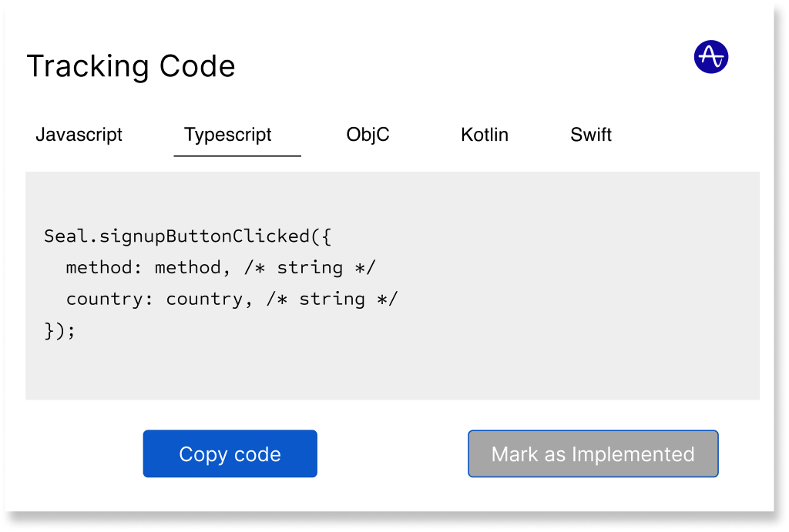Click the Tracking Code heading
The width and height of the screenshot is (789, 532).
tap(131, 66)
